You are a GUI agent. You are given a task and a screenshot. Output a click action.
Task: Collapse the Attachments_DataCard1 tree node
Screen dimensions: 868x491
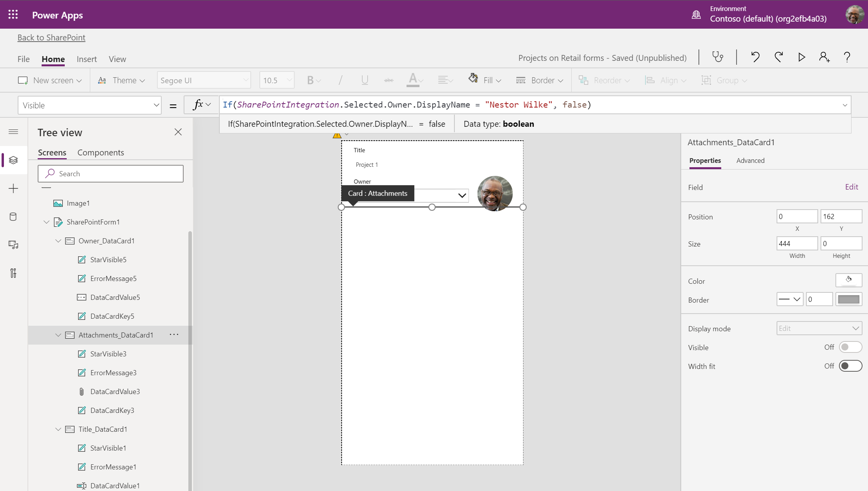coord(58,335)
